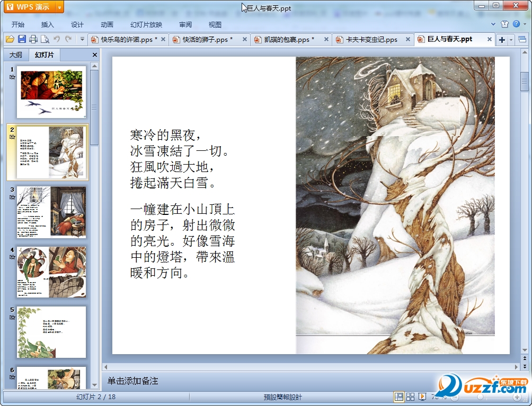Click main editor vertical scroll up arrow
Viewport: 532px width, 406px height.
click(x=525, y=52)
